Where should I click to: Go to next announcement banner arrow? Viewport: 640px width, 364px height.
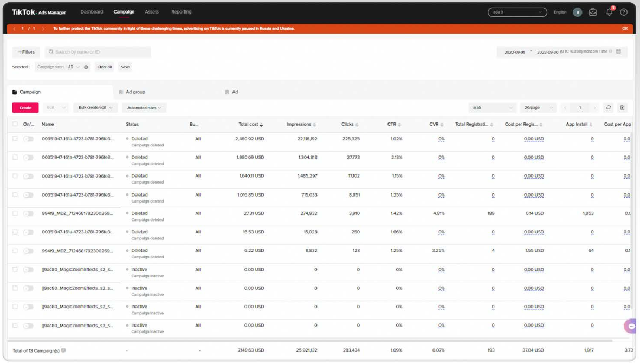tap(43, 29)
